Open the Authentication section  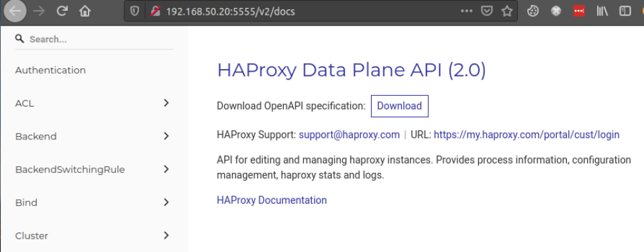[50, 70]
